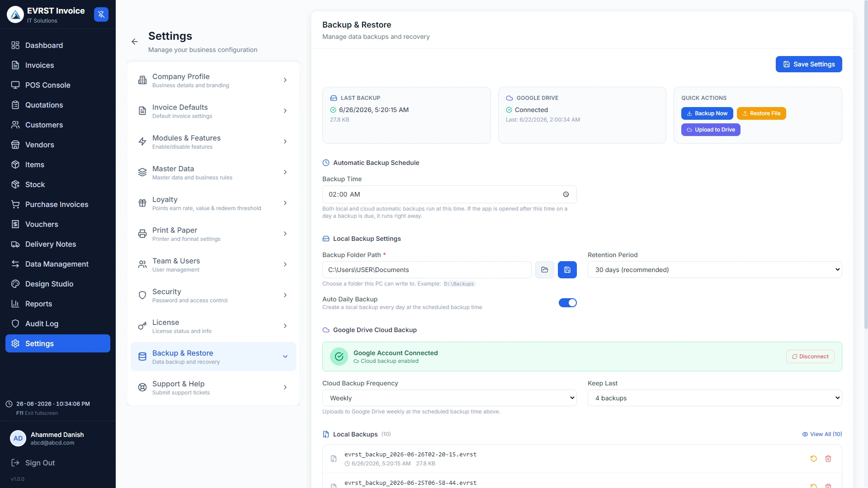The width and height of the screenshot is (868, 488).
Task: Disconnect the Google account
Action: 810,357
